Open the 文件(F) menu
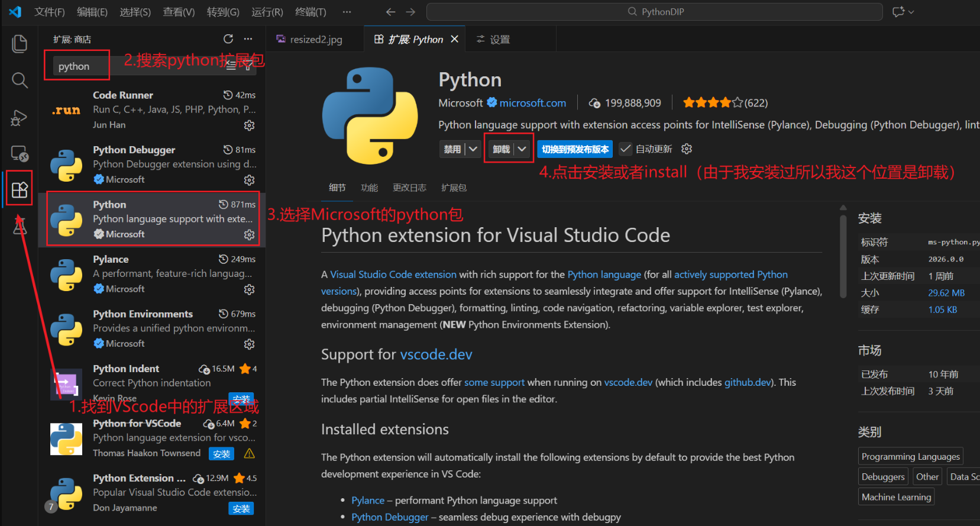 [x=50, y=12]
